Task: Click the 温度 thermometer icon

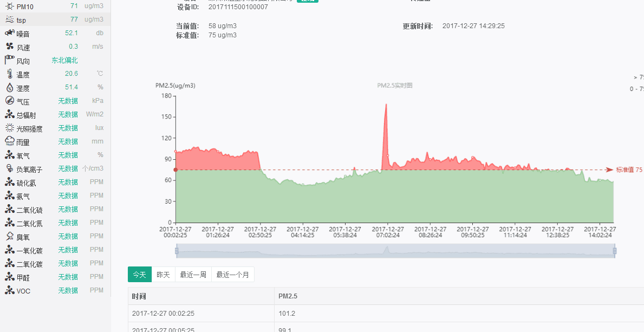Action: coord(9,74)
